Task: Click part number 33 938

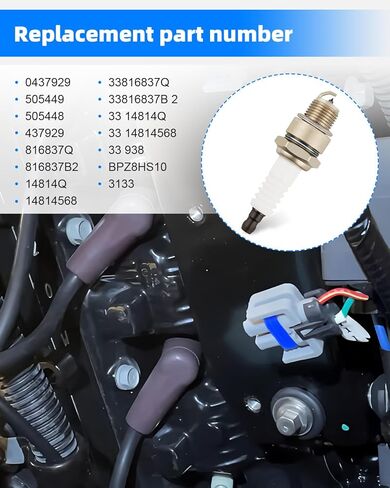Action: click(126, 150)
